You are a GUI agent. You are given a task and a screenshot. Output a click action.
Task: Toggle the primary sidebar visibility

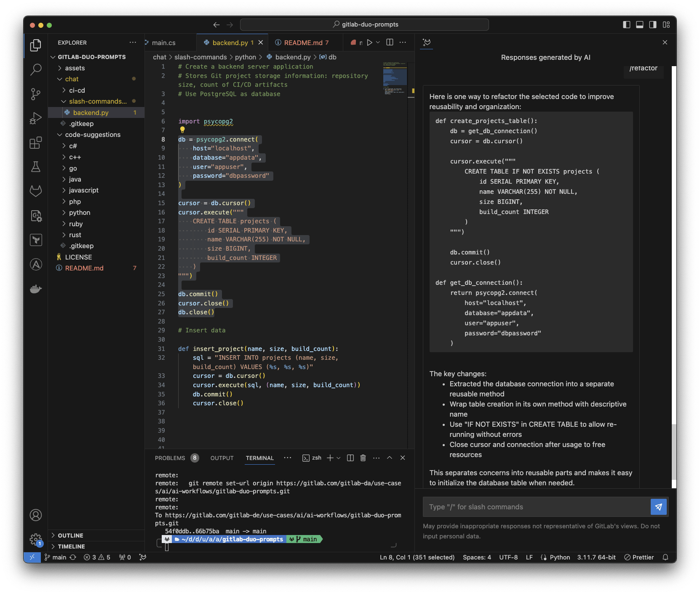626,24
